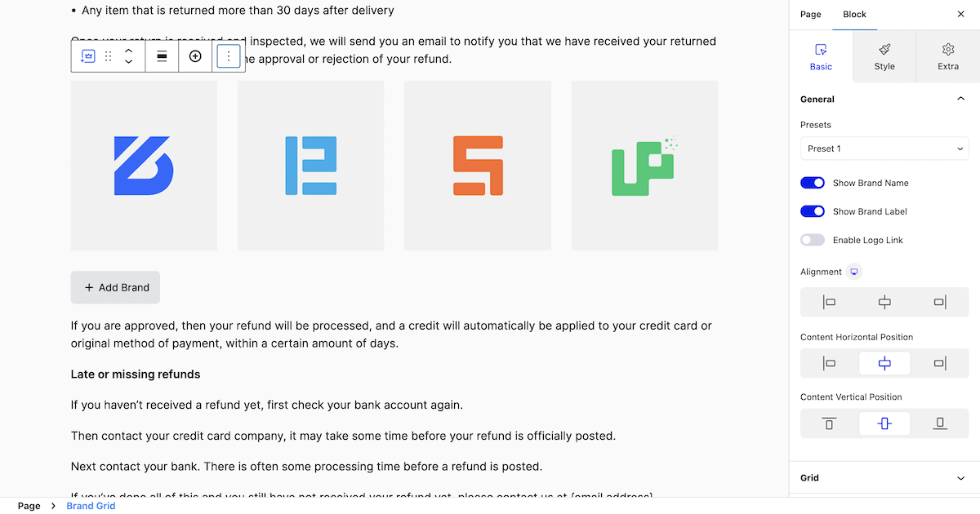The height and width of the screenshot is (514, 980).
Task: Click the block alignment toolbar icon
Action: coord(162,56)
